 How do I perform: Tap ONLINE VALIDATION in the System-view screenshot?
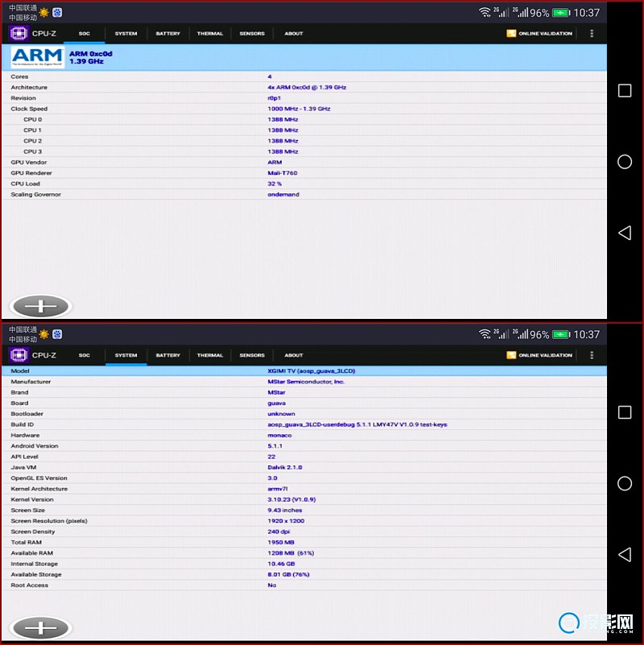[x=539, y=355]
